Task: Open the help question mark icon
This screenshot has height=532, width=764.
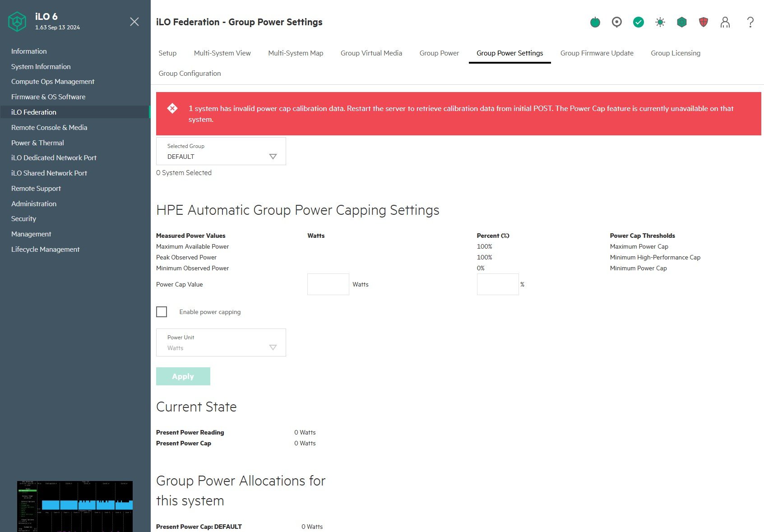Action: click(x=750, y=22)
